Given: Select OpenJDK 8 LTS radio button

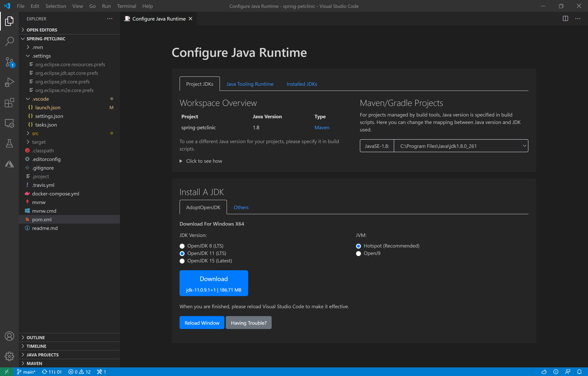Looking at the screenshot, I should tap(182, 246).
